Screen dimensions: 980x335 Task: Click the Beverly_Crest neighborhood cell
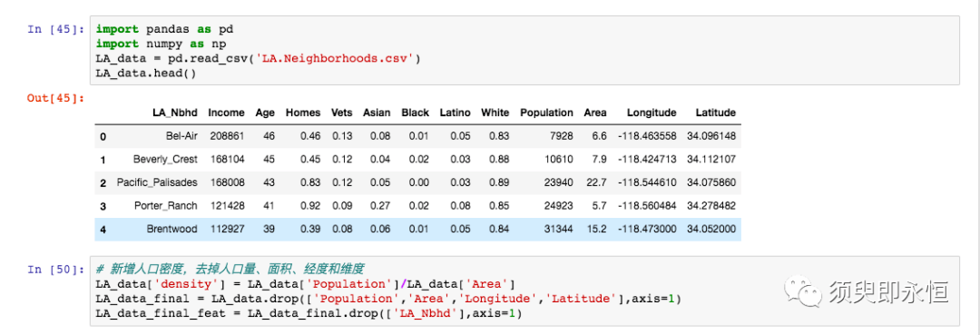click(166, 160)
